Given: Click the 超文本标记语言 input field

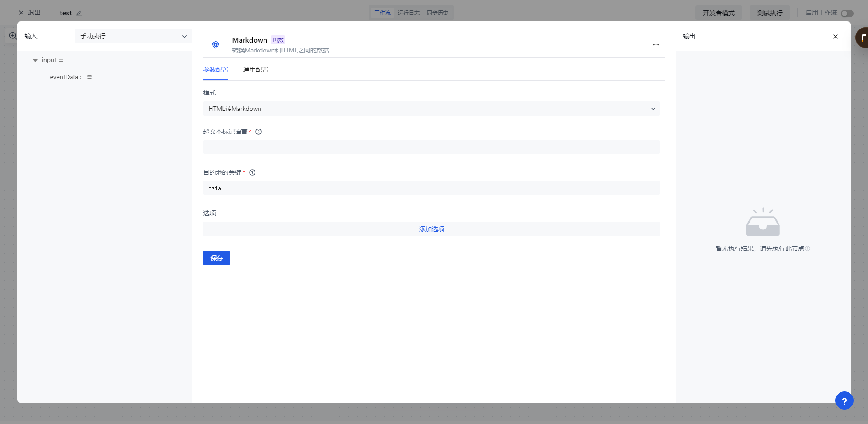Looking at the screenshot, I should click(431, 148).
